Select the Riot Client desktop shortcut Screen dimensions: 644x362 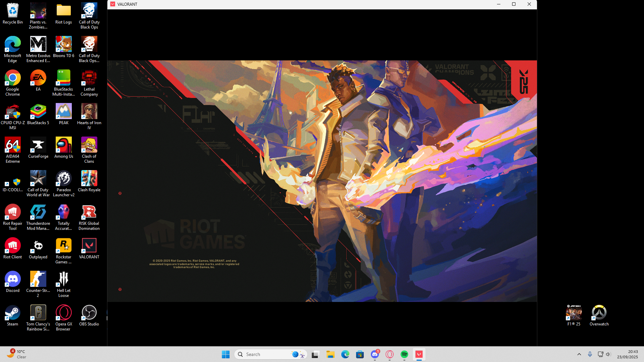tap(13, 249)
